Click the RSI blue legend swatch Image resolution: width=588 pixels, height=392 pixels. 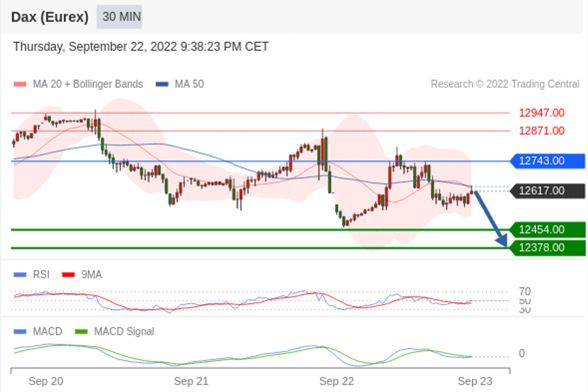(20, 274)
